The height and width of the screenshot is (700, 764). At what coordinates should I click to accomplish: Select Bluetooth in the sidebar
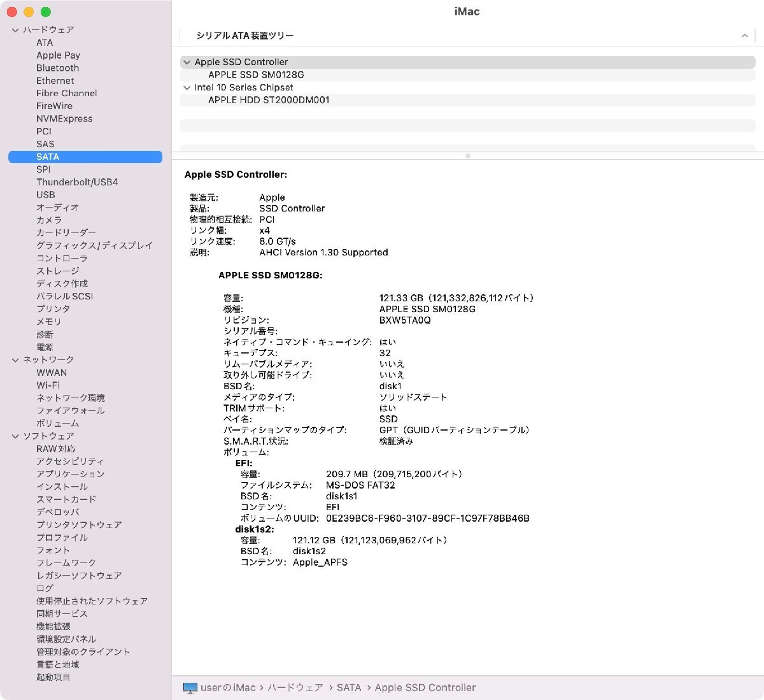pos(57,68)
